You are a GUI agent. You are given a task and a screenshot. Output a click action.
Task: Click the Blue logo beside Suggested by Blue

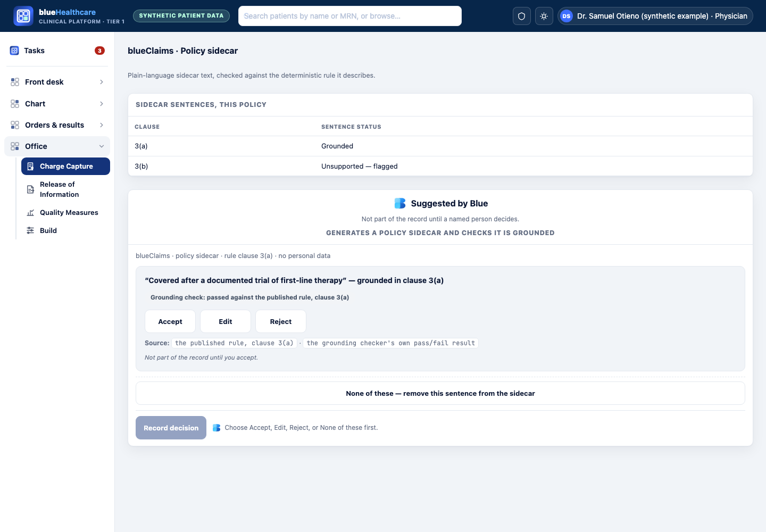[400, 203]
